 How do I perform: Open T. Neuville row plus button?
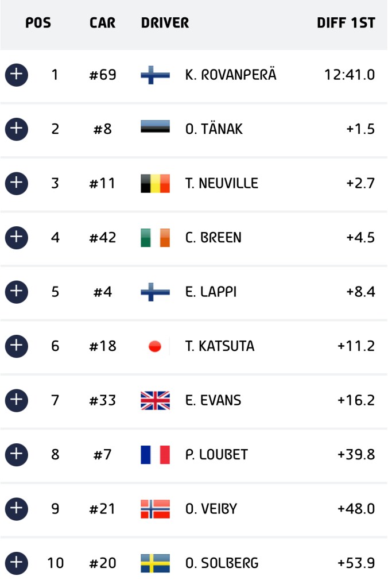pyautogui.click(x=17, y=183)
